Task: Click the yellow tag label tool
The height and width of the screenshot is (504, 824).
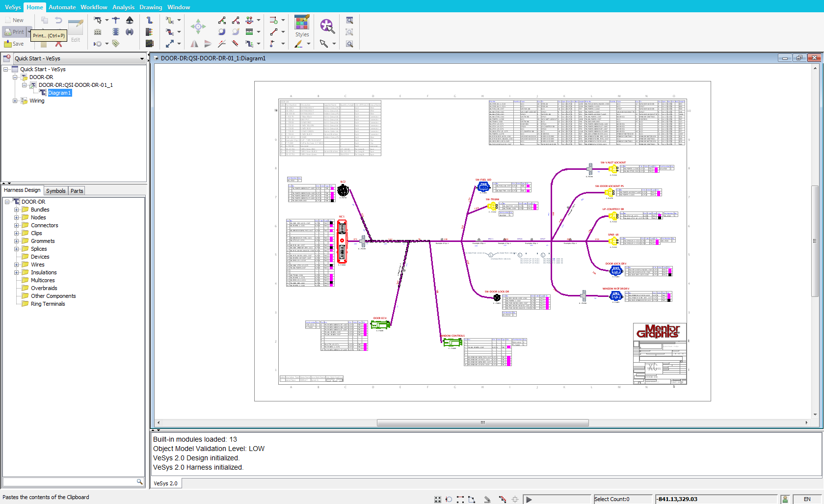Action: tap(115, 44)
